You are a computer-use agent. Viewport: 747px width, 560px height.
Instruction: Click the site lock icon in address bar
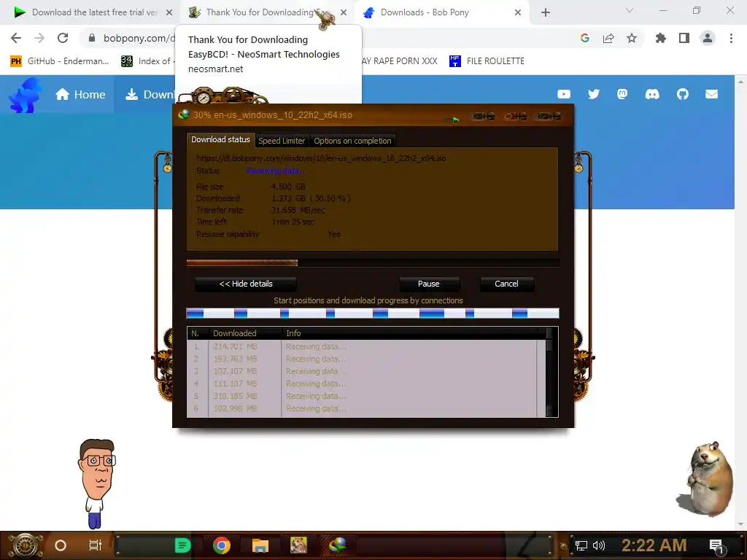[92, 38]
